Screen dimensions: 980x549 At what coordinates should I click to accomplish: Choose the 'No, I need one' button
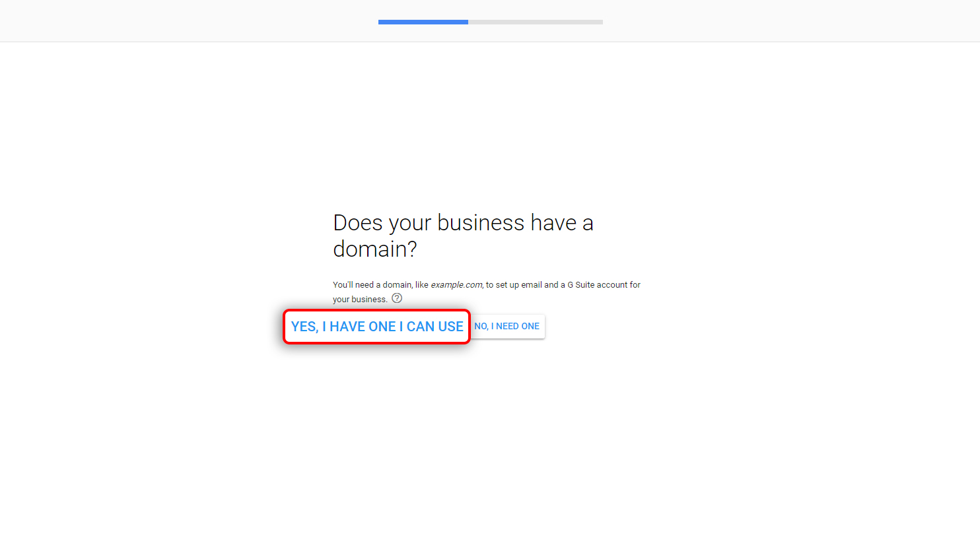(x=507, y=327)
